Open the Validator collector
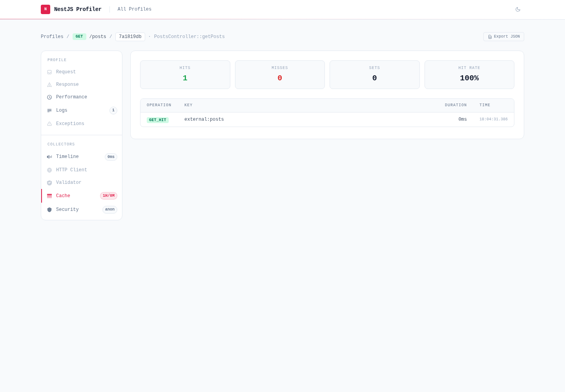The image size is (565, 392). 82,183
